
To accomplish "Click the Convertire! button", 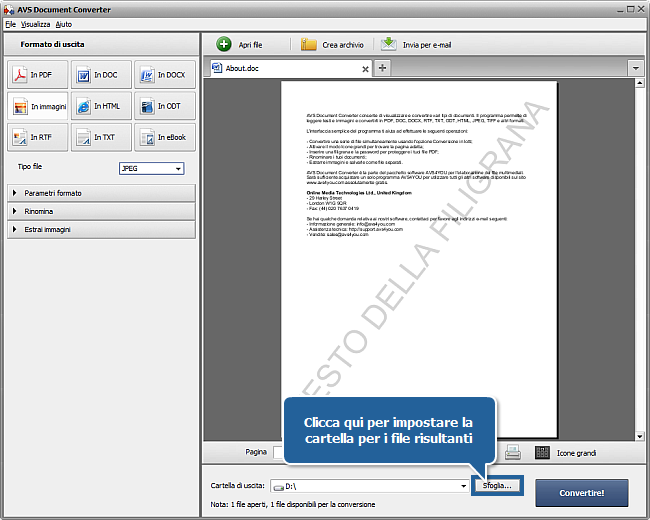I will point(582,493).
